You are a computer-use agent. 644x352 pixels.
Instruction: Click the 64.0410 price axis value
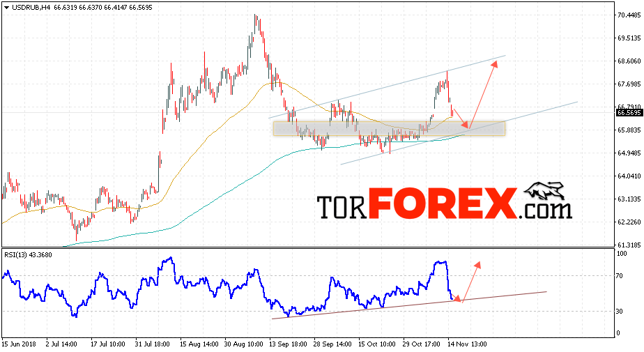pyautogui.click(x=629, y=176)
